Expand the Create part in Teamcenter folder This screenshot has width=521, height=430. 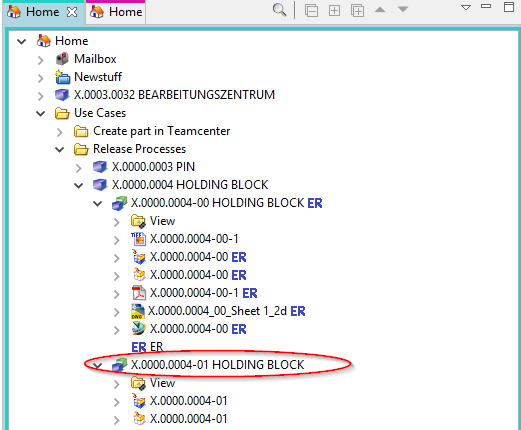pos(60,132)
